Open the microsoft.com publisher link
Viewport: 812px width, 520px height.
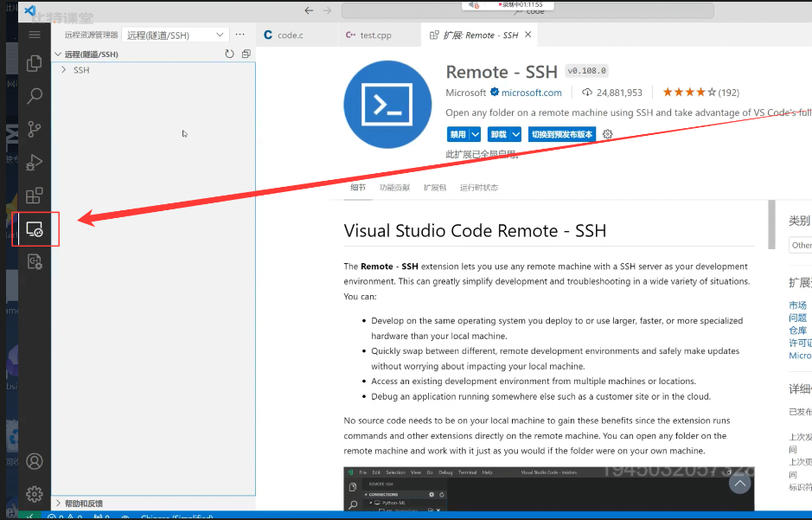tap(531, 93)
